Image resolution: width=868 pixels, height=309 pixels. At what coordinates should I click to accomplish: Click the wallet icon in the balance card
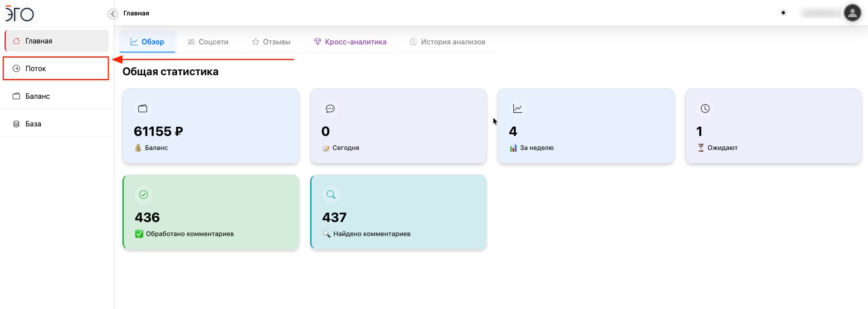[143, 109]
